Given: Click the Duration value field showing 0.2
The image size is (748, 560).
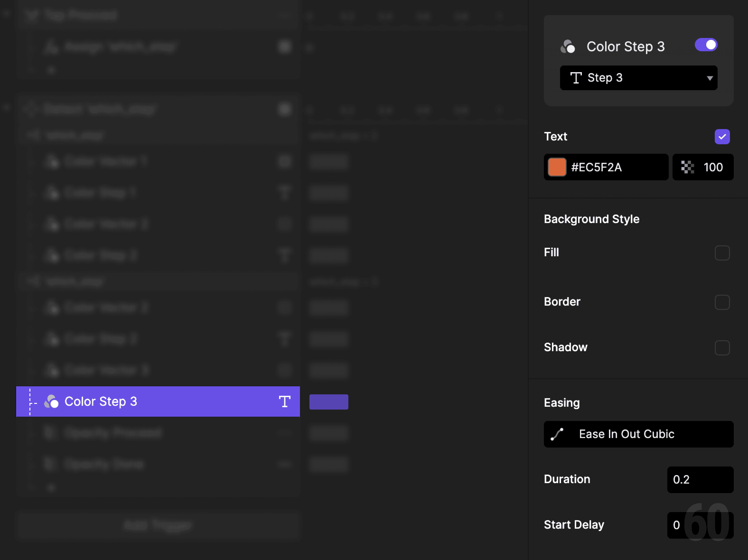Looking at the screenshot, I should (x=700, y=480).
